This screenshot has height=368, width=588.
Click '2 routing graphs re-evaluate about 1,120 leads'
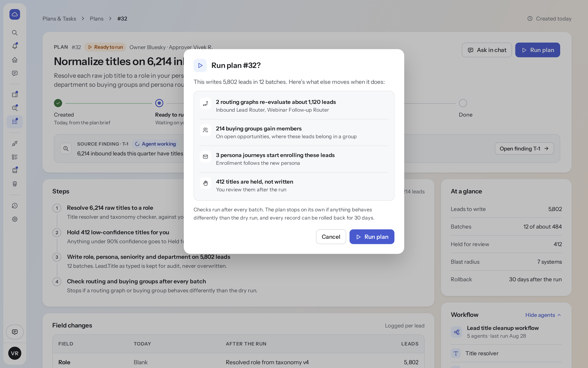click(x=276, y=102)
